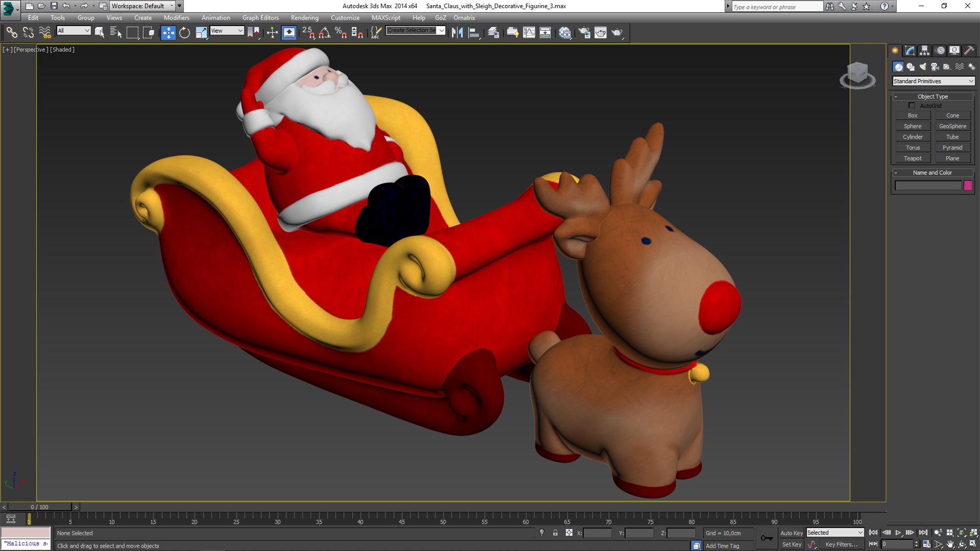
Task: Open Key Filters dialog
Action: tap(841, 544)
